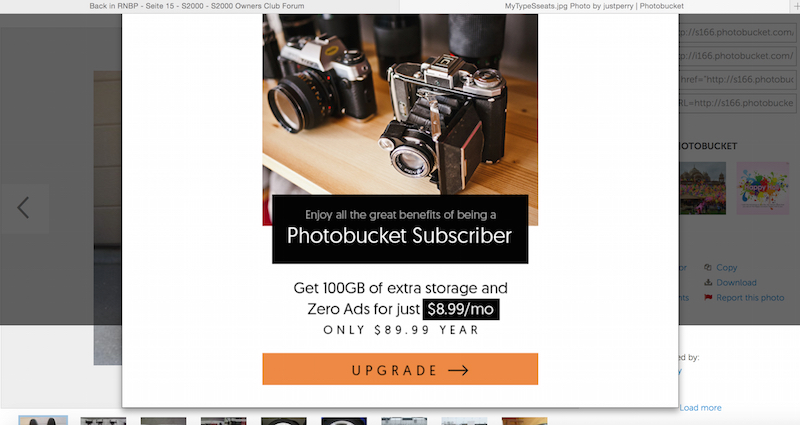Select first thumbnail in bottom filmstrip

click(43, 420)
